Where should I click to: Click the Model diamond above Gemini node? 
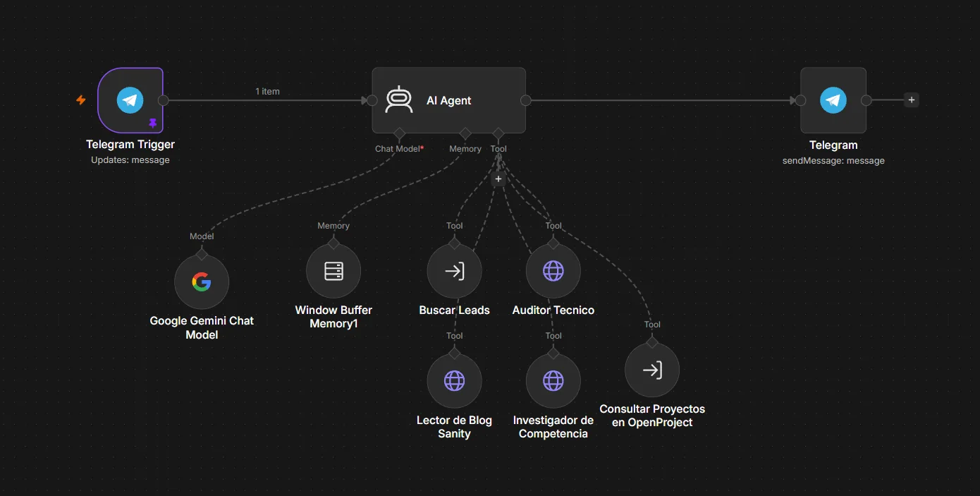click(x=202, y=254)
